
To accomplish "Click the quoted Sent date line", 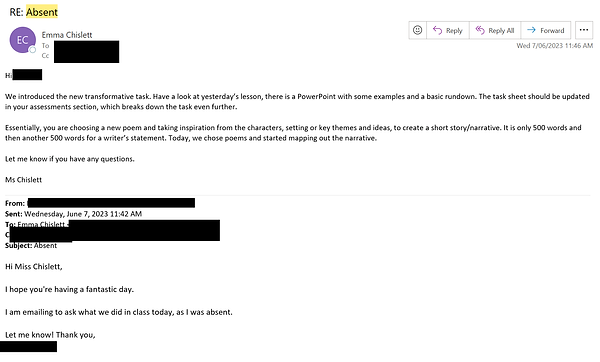I will click(73, 214).
